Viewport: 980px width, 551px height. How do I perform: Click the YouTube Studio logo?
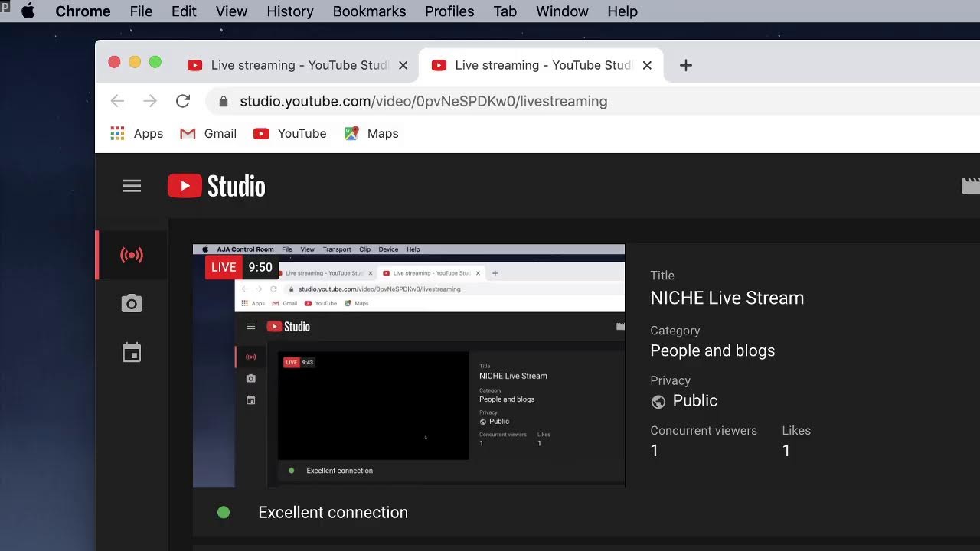point(217,186)
